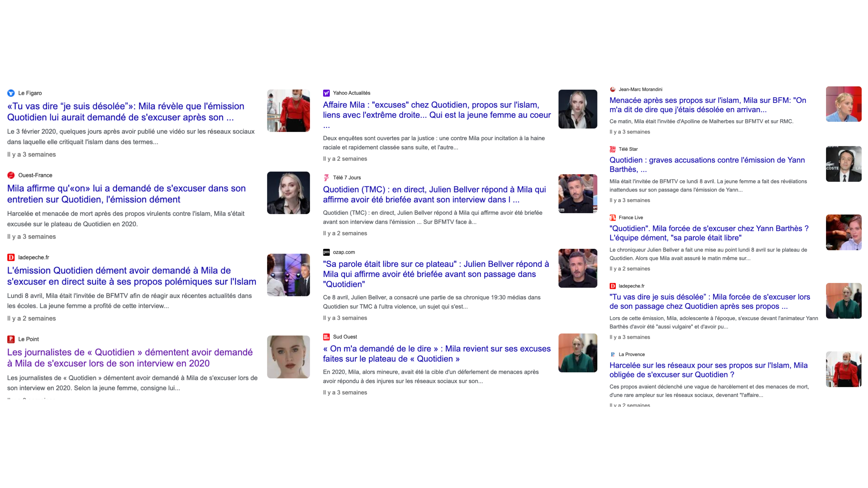Viewport: 868px width, 488px height.
Task: Click the source name 'Ouest-France'
Action: point(35,175)
